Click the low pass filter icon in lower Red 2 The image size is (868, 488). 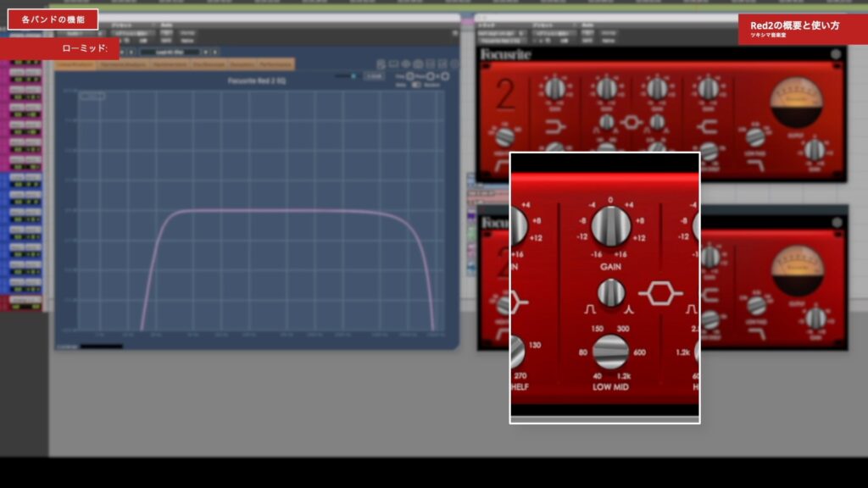pos(758,332)
